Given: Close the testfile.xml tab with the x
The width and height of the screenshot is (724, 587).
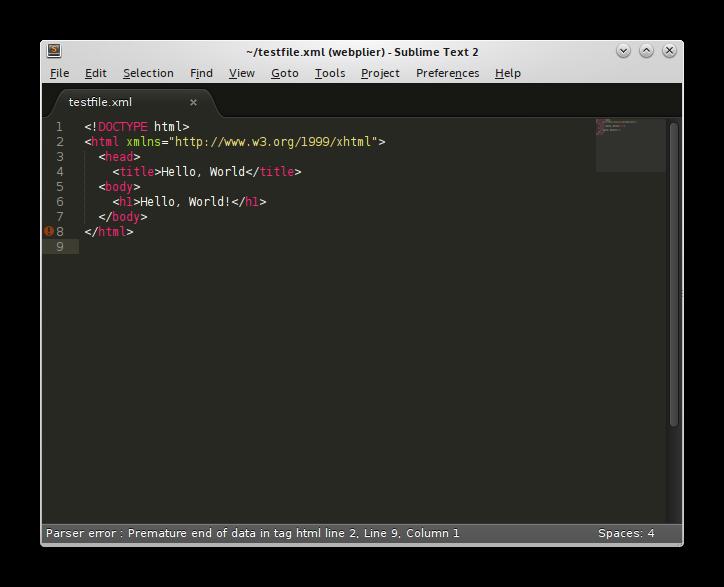Looking at the screenshot, I should (193, 102).
